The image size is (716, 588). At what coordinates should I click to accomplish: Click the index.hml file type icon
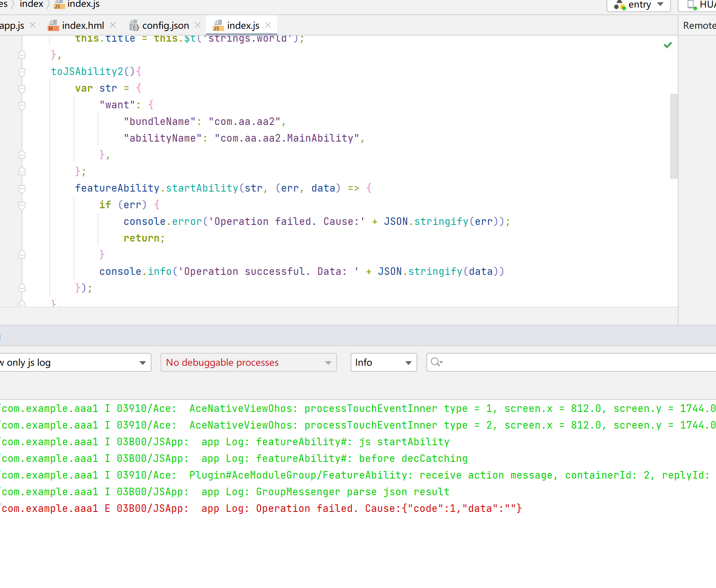tap(53, 25)
